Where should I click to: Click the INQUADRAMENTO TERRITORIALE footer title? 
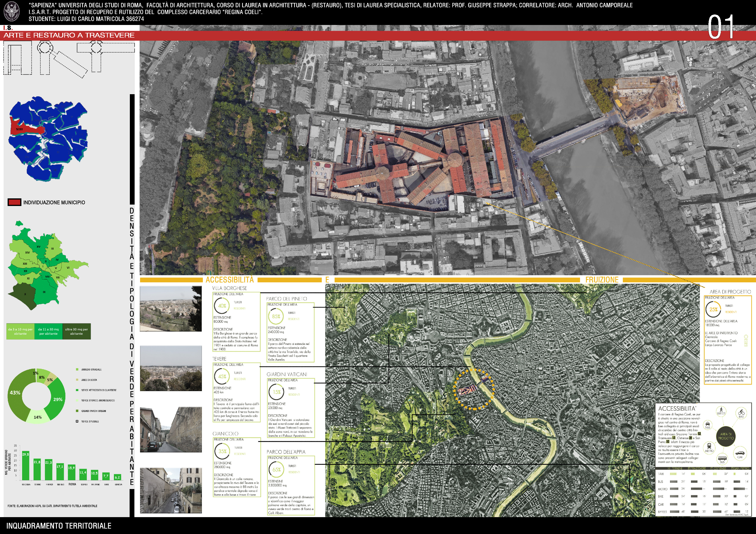point(59,526)
